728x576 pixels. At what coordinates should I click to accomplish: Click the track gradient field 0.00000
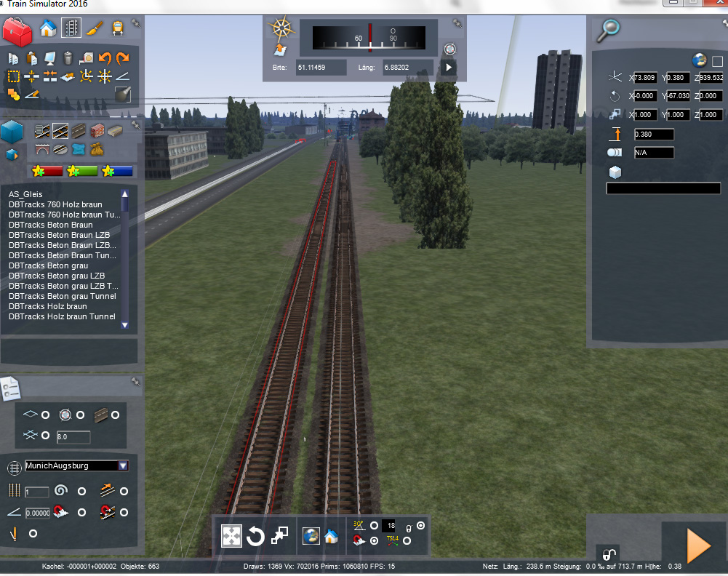[37, 513]
